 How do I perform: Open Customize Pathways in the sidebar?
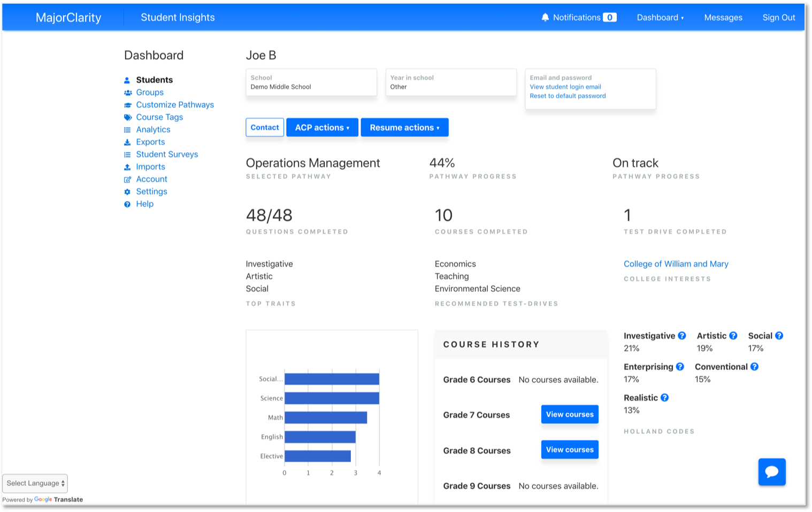pos(175,105)
